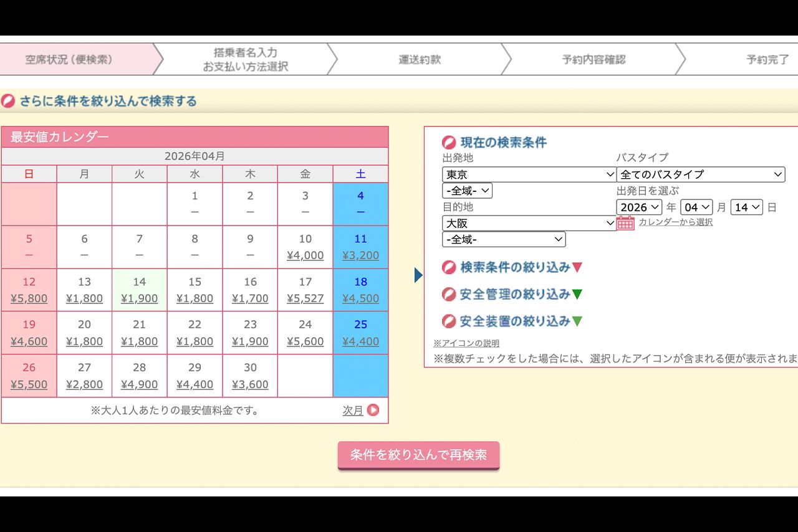Open the バスタイプ dropdown
This screenshot has width=798, height=532.
click(x=700, y=174)
